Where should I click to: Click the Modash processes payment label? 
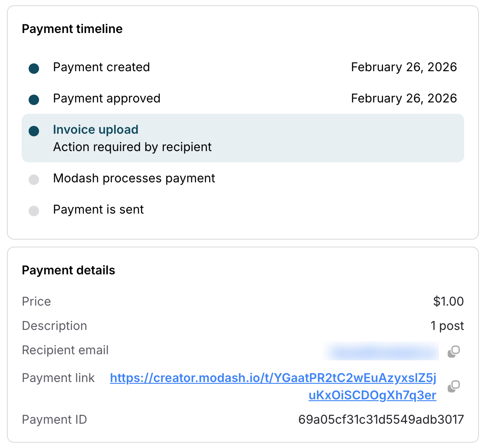(134, 178)
